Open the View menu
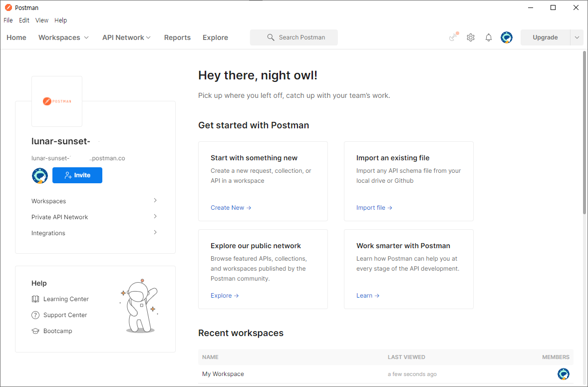Viewport: 588px width, 387px height. click(x=41, y=20)
